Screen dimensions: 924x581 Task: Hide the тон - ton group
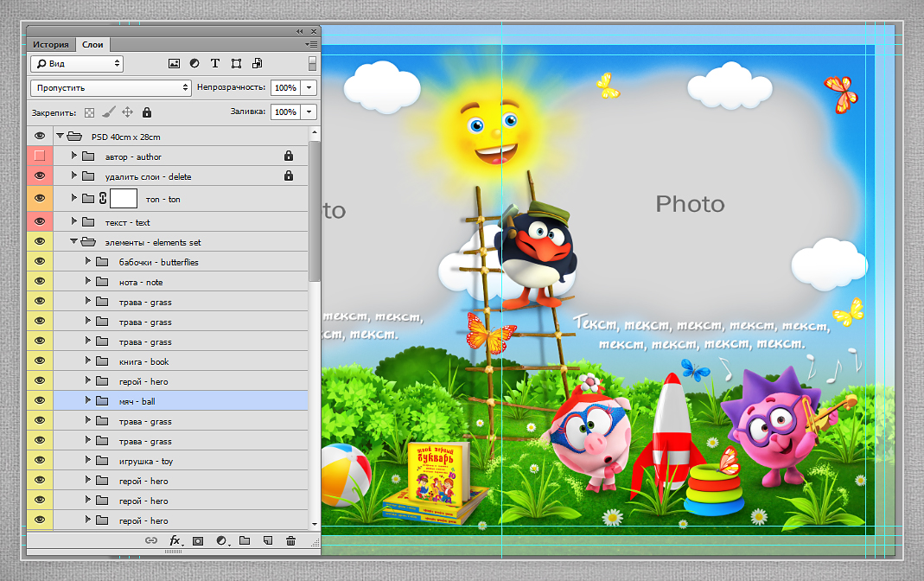[x=40, y=199]
